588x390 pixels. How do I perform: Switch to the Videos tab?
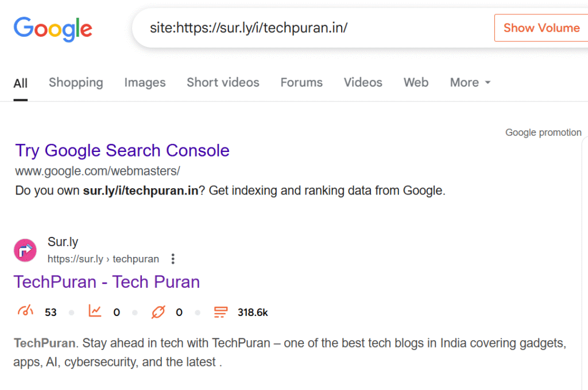[x=363, y=83]
